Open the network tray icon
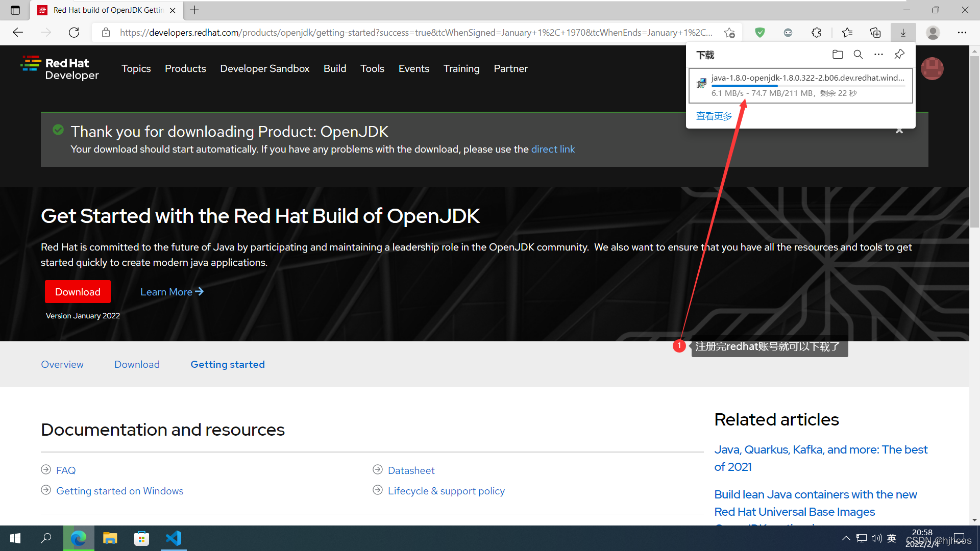Image resolution: width=980 pixels, height=551 pixels. 862,538
